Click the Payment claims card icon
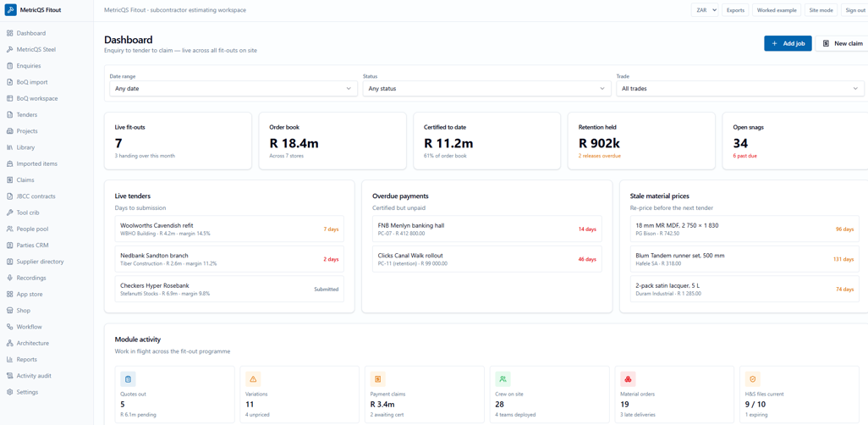868x425 pixels. (377, 379)
